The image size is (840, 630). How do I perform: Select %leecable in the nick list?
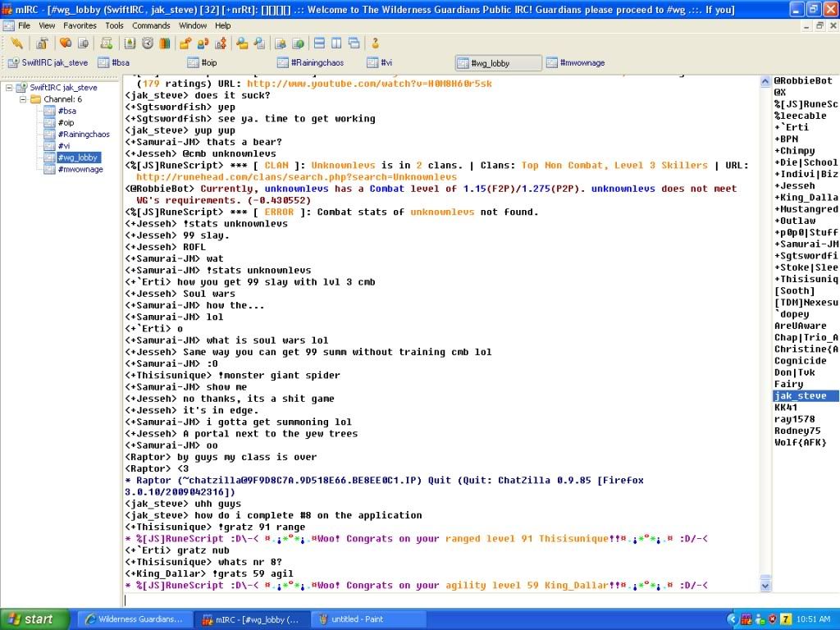(801, 116)
